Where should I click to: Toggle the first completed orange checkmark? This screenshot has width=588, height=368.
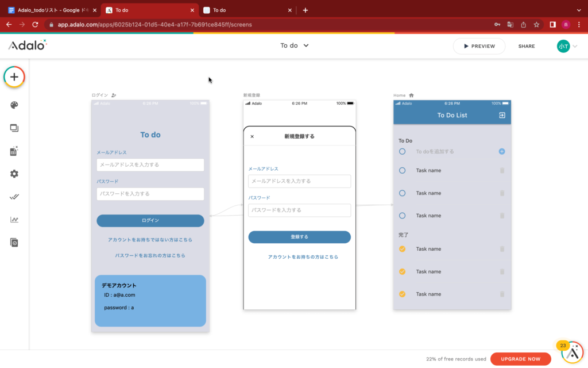(x=402, y=249)
